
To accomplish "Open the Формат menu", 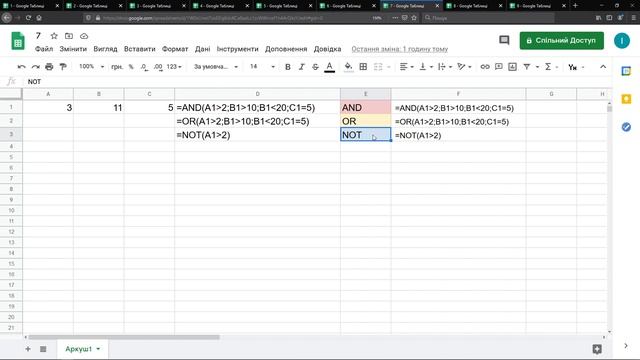I will point(175,49).
